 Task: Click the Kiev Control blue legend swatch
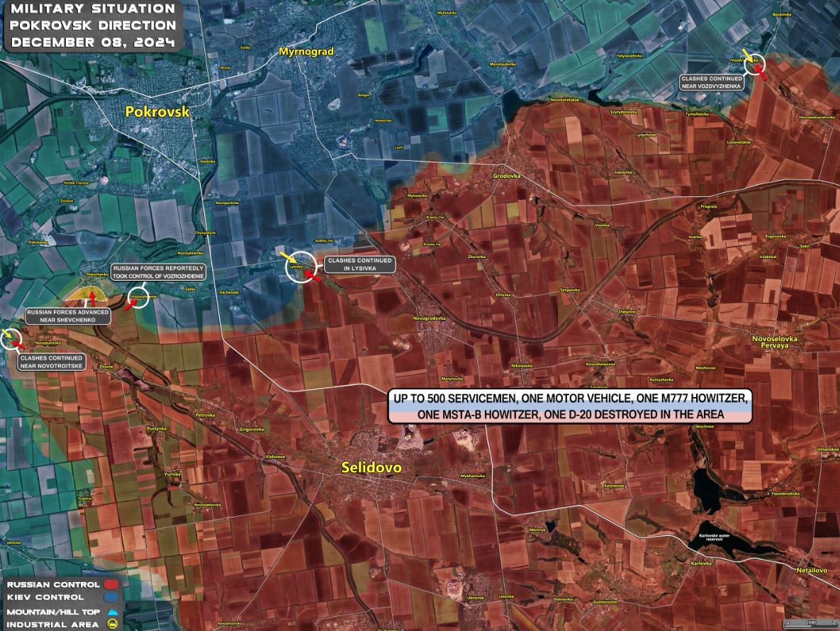(x=112, y=598)
